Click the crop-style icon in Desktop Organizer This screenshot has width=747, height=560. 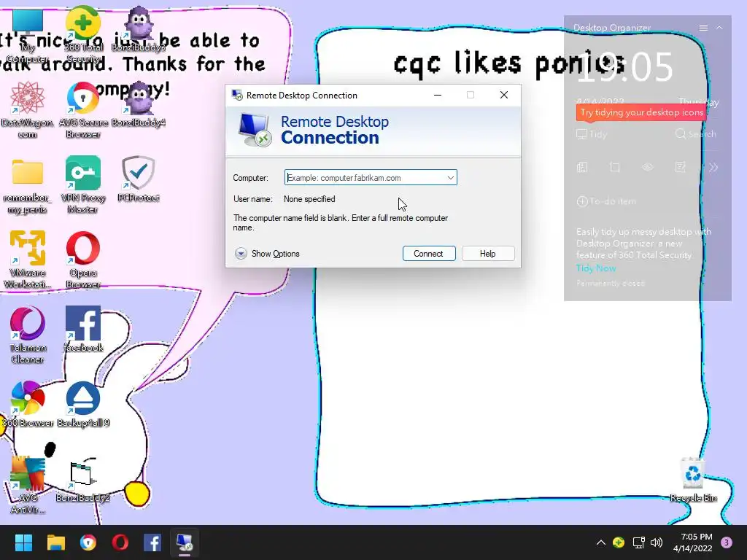pyautogui.click(x=615, y=167)
